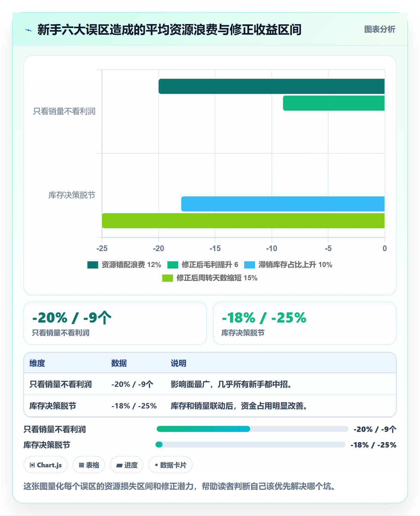Click the 维度 table column header
Screen dimensions: 420x516
pos(37,363)
